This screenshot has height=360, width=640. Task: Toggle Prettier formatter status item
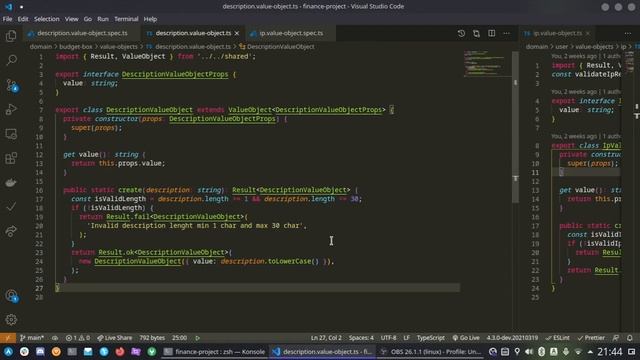tap(591, 338)
